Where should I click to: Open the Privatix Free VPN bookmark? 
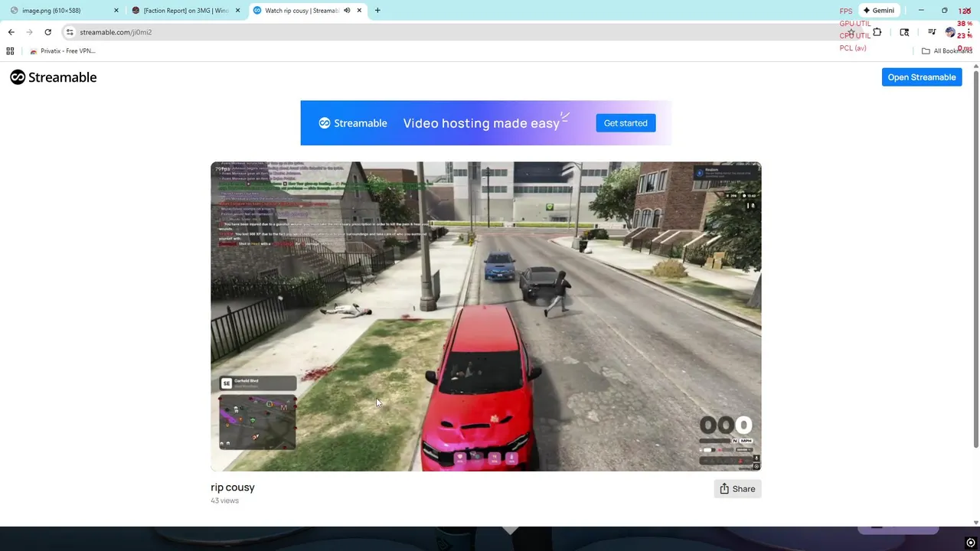pyautogui.click(x=63, y=51)
